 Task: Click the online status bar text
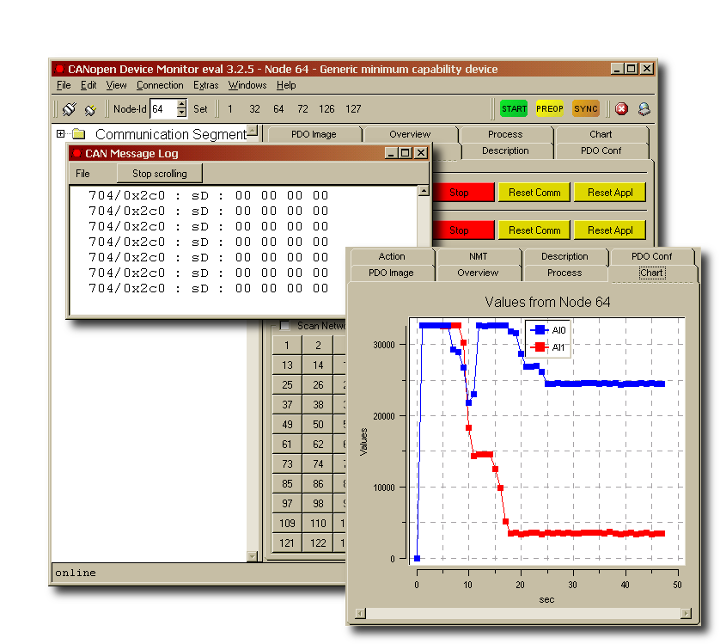76,573
